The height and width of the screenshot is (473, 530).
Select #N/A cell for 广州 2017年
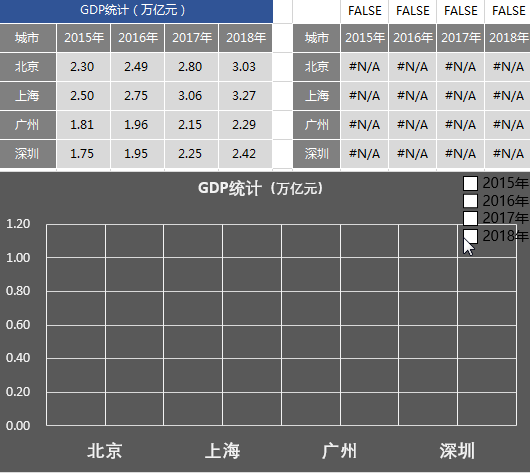(460, 125)
